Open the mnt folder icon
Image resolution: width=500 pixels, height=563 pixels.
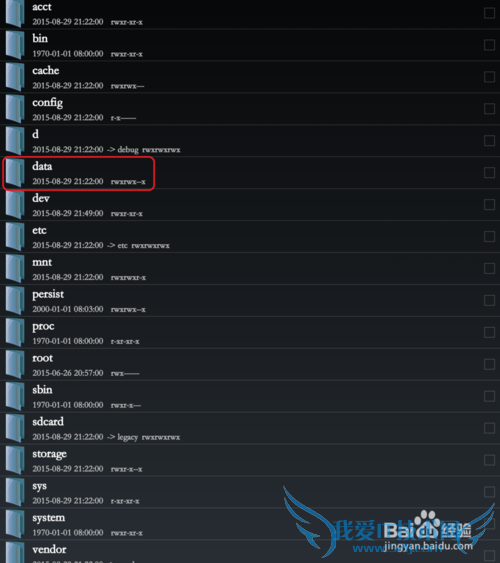tap(15, 269)
